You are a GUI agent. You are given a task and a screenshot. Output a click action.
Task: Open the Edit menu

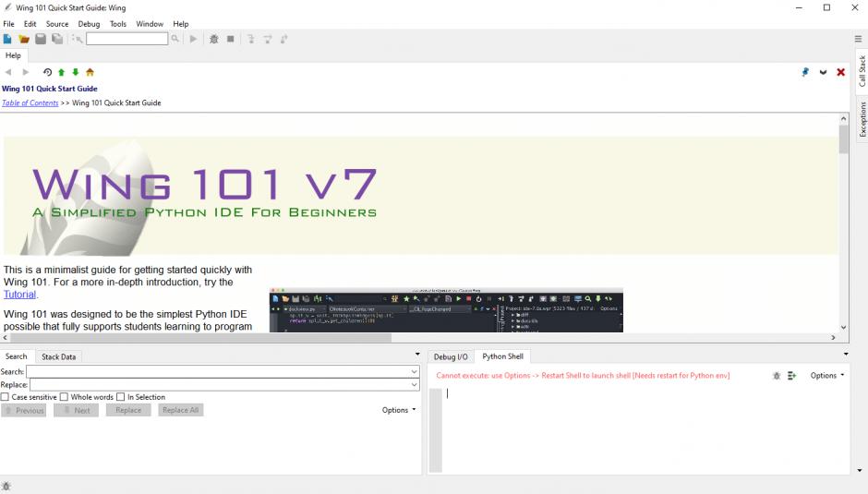[30, 24]
